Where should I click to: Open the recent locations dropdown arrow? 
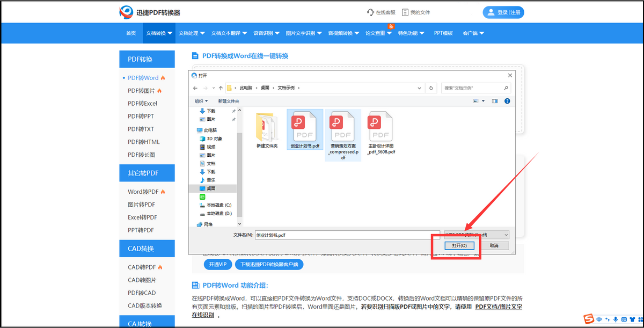coord(214,88)
